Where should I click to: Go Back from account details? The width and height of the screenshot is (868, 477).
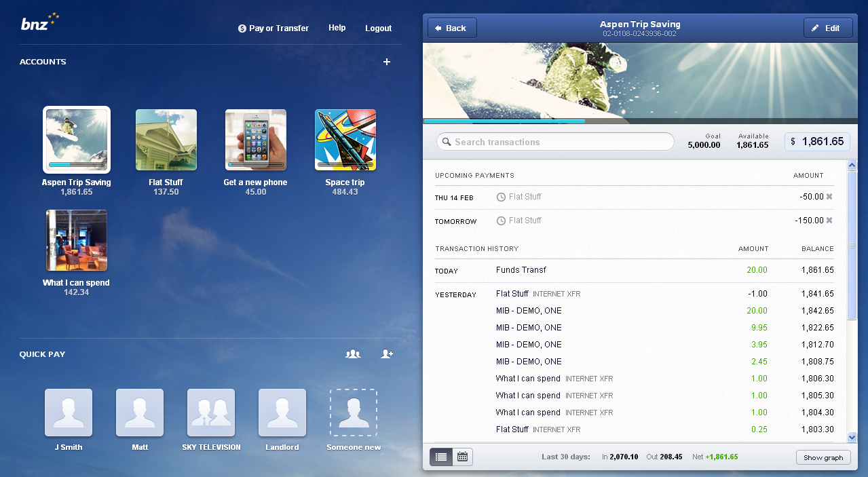pos(452,28)
